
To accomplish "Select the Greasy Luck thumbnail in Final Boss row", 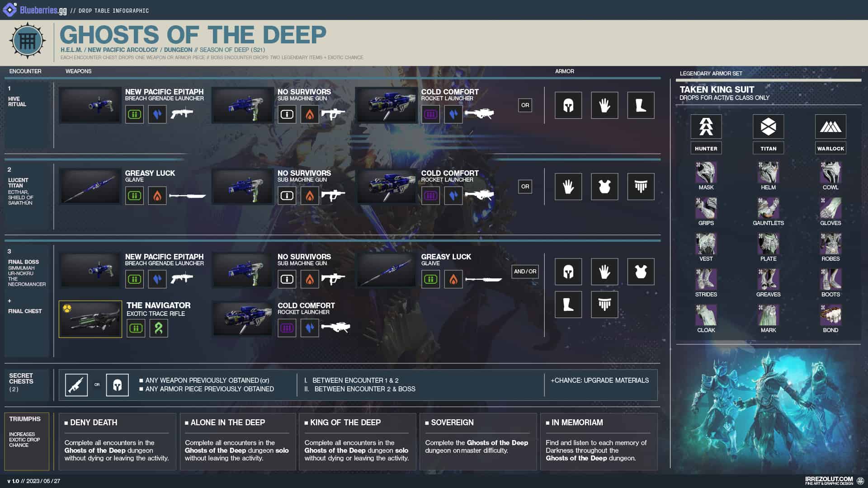I will click(386, 270).
